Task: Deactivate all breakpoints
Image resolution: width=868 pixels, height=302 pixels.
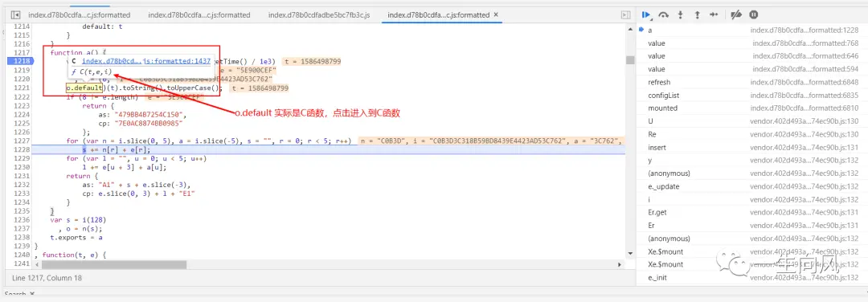Action: click(736, 15)
